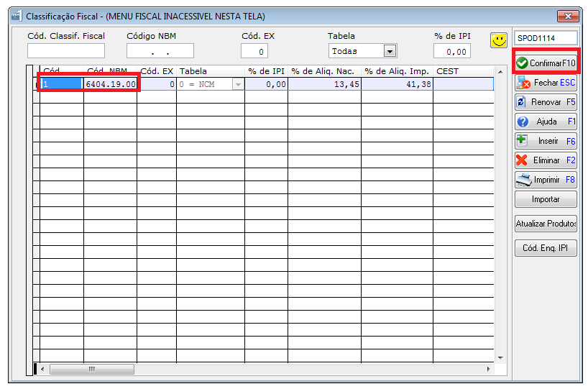
Task: Click the % de Aliq. Imp. value 41,38
Action: click(397, 84)
